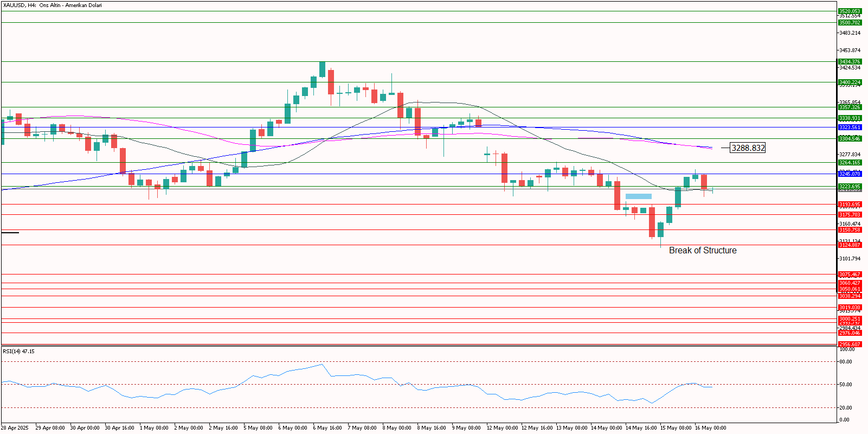Select the 3019.030 red price tag
Screen dimensions: 868x434
pyautogui.click(x=850, y=307)
